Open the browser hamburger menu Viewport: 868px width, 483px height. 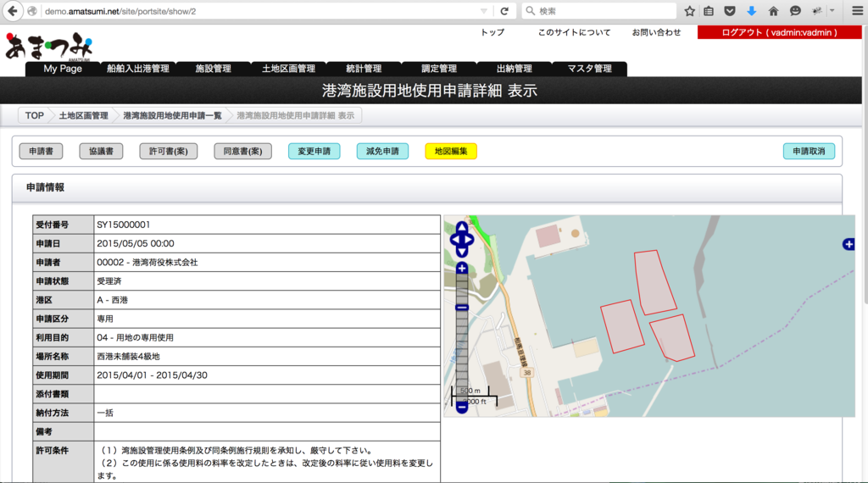click(857, 11)
